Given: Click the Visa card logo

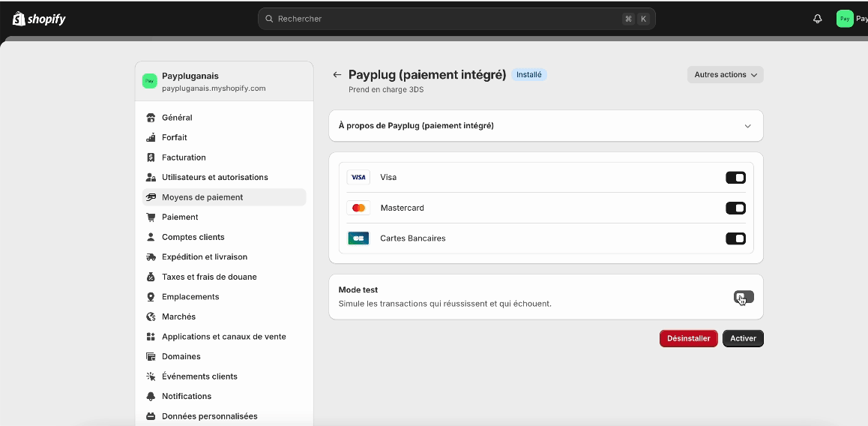Looking at the screenshot, I should [358, 177].
